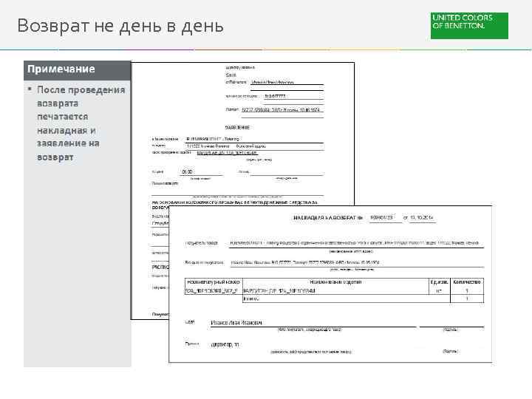The width and height of the screenshot is (532, 399).
Task: Click the "Ед.изм." column header
Action: pos(440,282)
